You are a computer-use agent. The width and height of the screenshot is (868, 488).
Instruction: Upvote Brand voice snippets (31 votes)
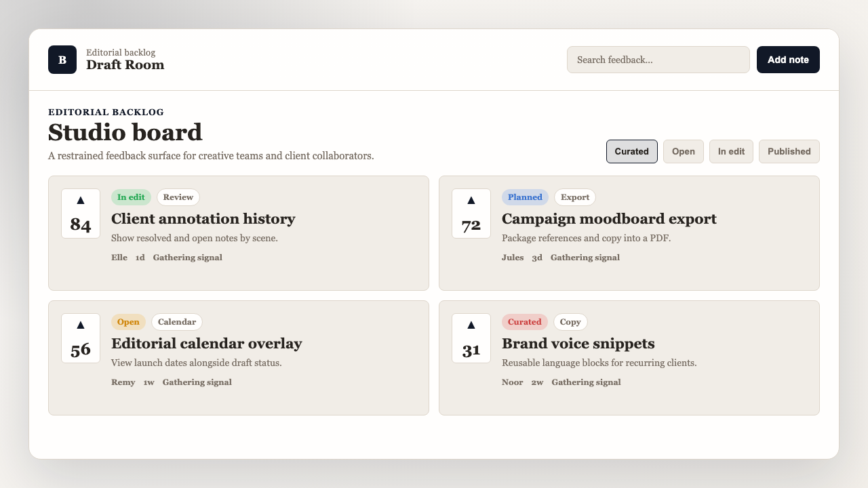[471, 338]
